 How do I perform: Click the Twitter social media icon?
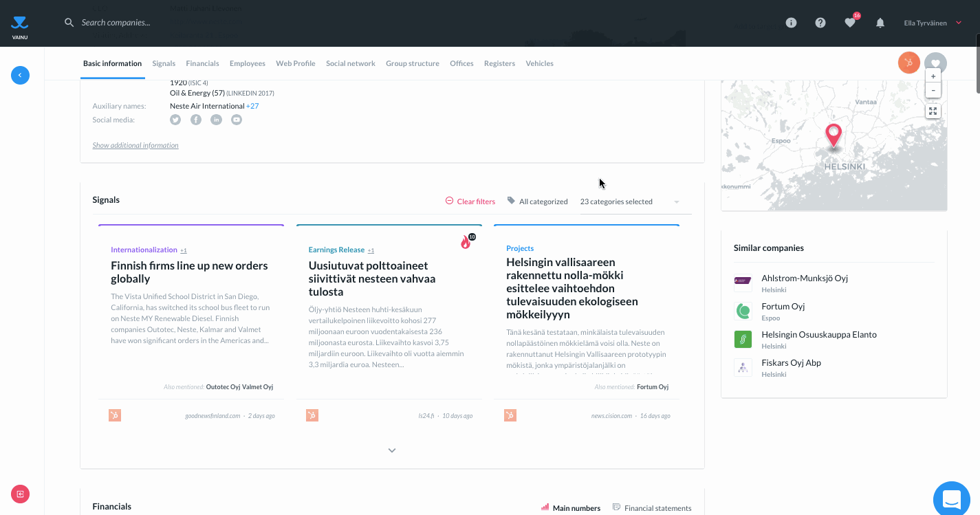[175, 120]
